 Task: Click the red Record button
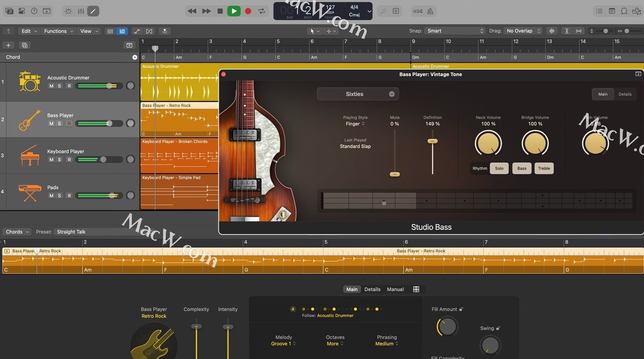[248, 11]
